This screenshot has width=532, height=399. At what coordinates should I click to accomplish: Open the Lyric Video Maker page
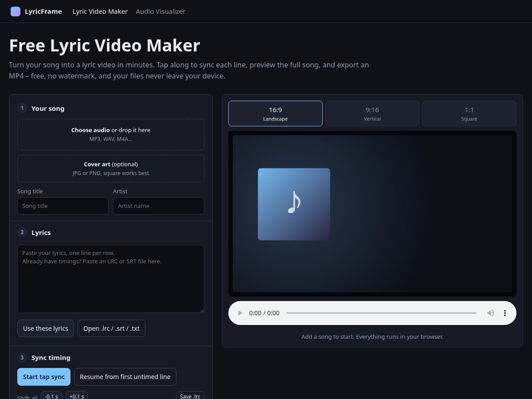(100, 12)
